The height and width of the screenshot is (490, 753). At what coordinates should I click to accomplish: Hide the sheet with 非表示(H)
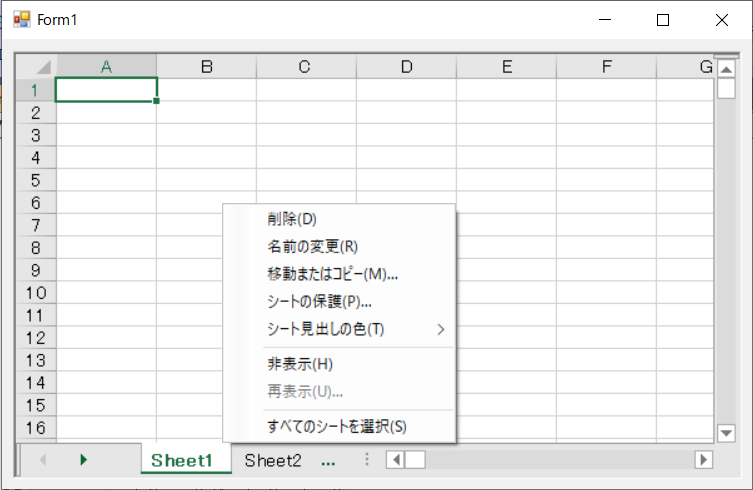click(300, 364)
